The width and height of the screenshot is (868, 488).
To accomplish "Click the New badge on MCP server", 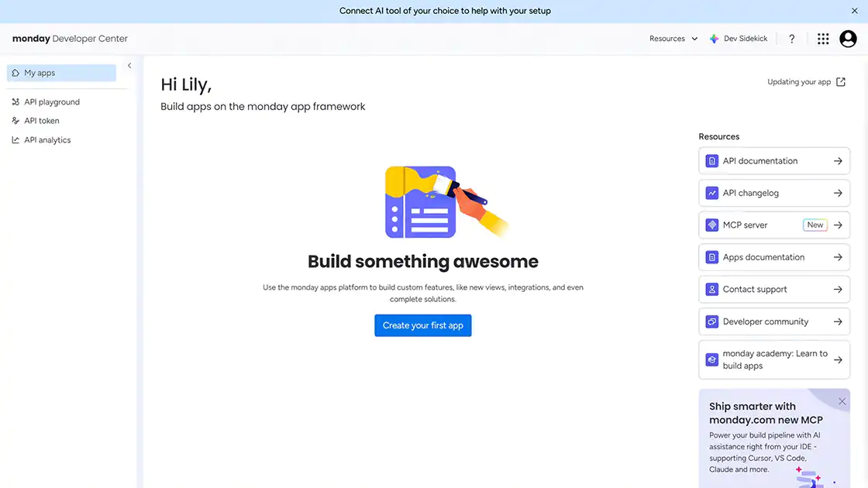I will [x=815, y=225].
